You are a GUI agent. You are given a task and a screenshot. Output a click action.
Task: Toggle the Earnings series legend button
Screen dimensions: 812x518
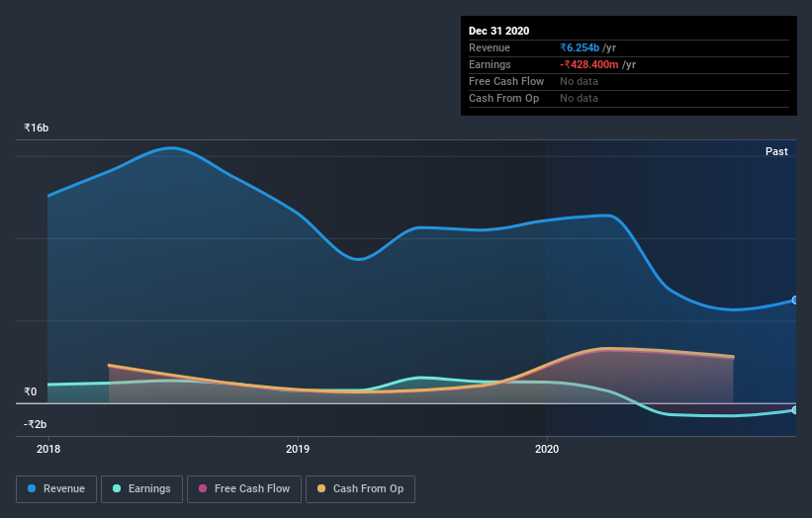click(141, 489)
